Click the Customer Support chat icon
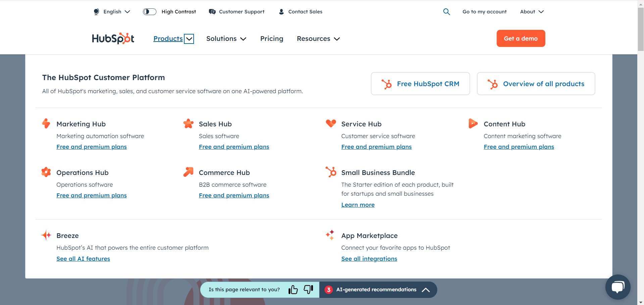This screenshot has width=644, height=305. (x=212, y=12)
